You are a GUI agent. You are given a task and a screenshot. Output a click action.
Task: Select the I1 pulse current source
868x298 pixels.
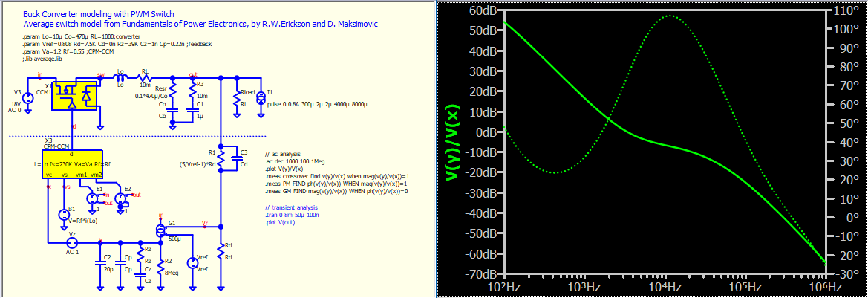point(261,99)
